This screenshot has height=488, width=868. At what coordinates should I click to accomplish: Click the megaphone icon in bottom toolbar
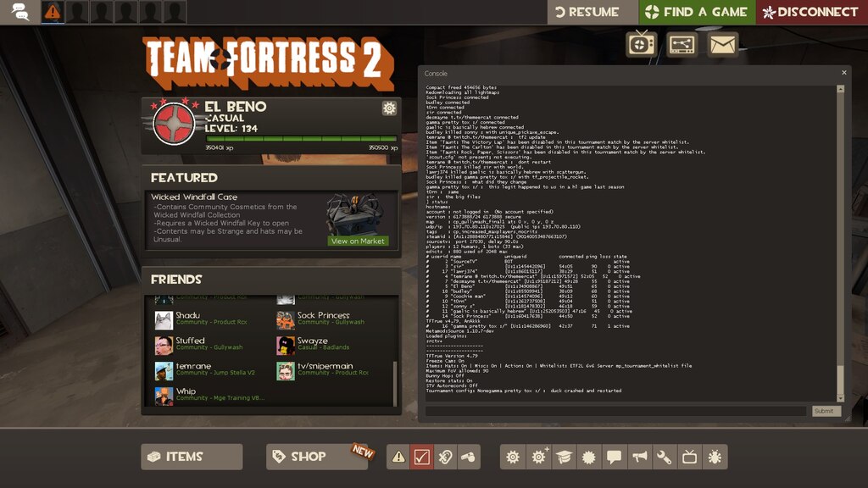coord(639,457)
